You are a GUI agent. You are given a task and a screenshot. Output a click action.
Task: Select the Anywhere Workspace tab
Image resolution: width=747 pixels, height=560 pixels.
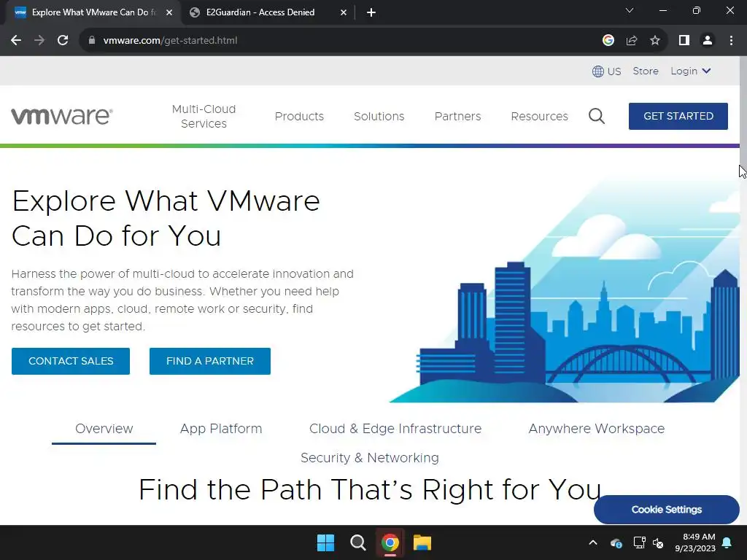point(597,429)
